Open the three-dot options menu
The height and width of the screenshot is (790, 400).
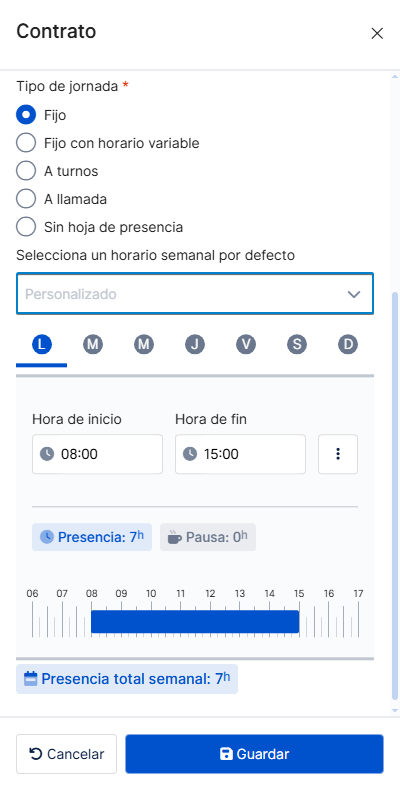(338, 454)
